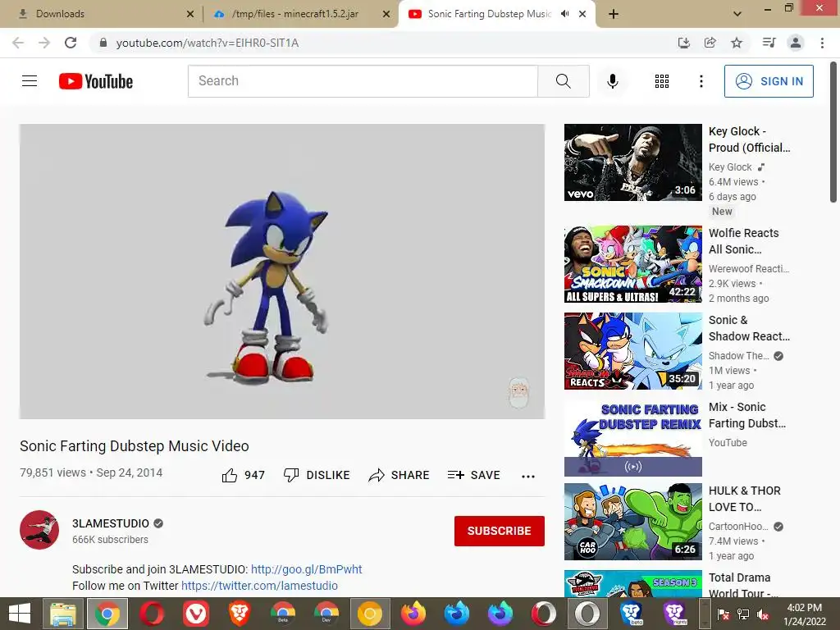Open the Chrome profile avatar
The image size is (840, 630).
[796, 43]
